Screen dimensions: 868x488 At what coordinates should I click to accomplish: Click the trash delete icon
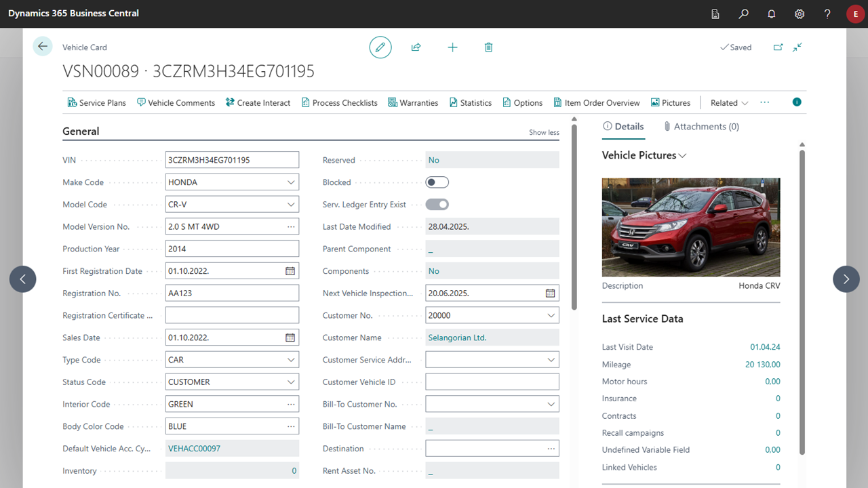click(488, 47)
